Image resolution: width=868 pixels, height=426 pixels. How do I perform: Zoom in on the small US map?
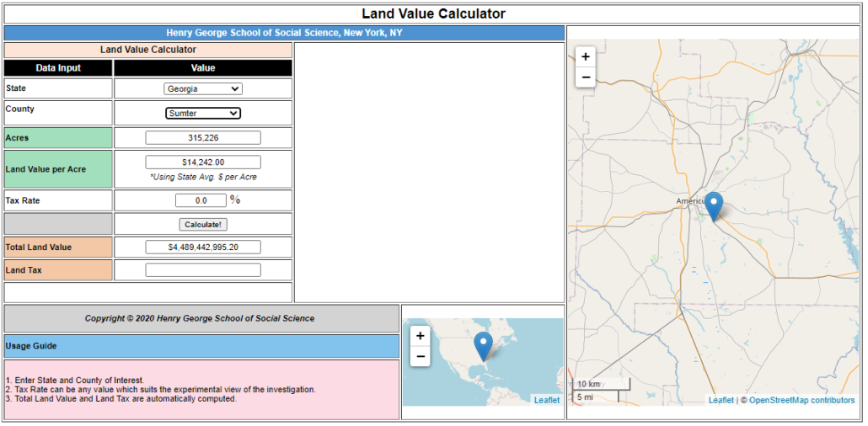click(421, 335)
